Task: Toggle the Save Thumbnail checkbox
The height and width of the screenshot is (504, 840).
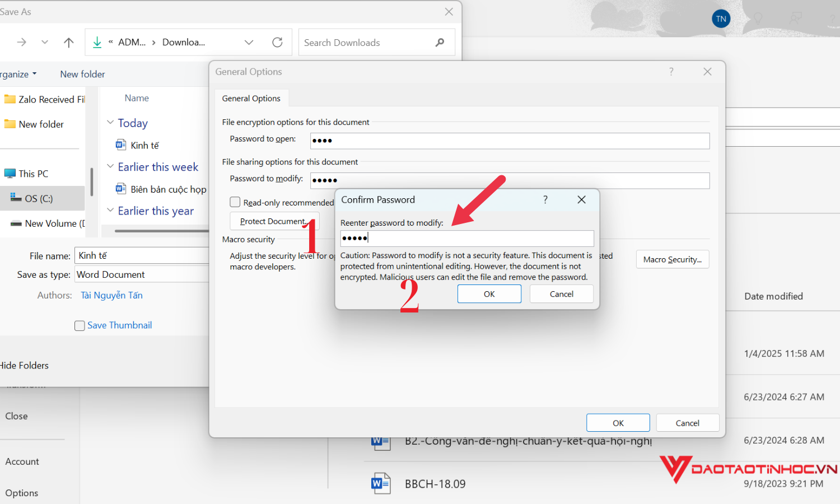Action: click(x=80, y=325)
